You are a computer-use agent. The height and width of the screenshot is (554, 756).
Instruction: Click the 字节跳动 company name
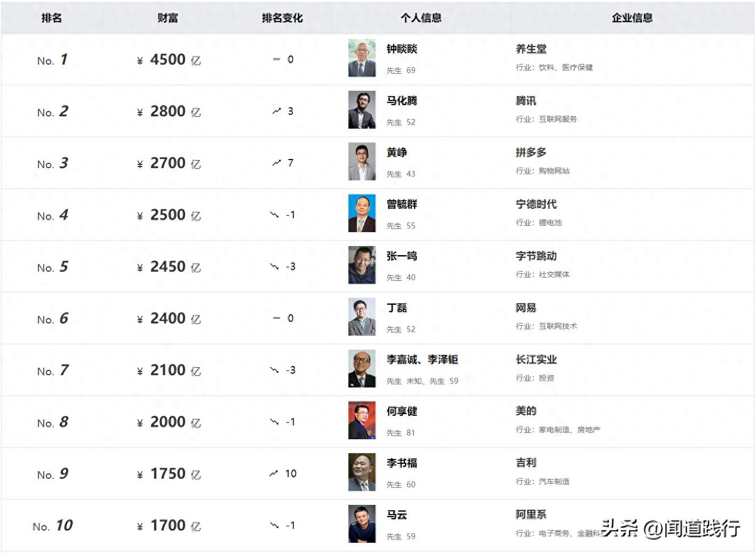(536, 256)
